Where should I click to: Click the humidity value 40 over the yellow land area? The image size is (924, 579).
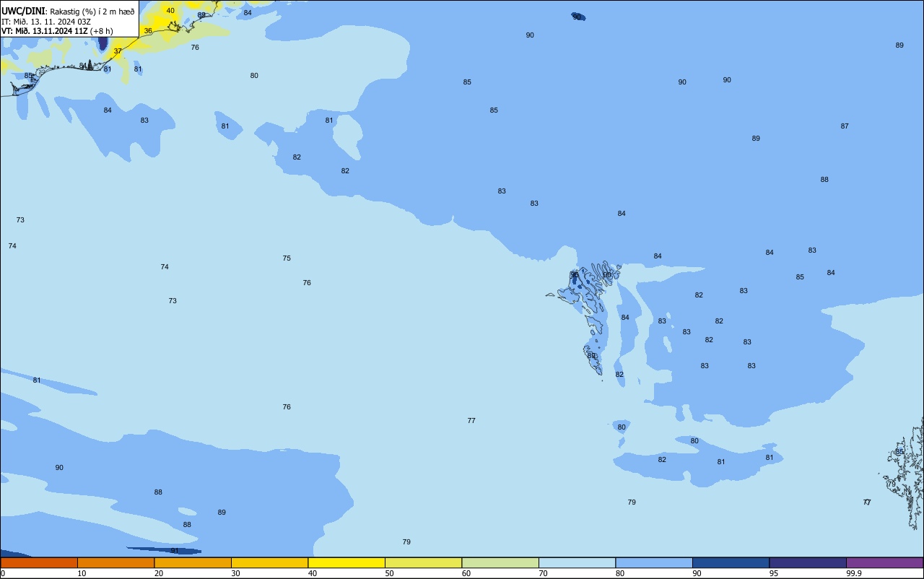[170, 11]
